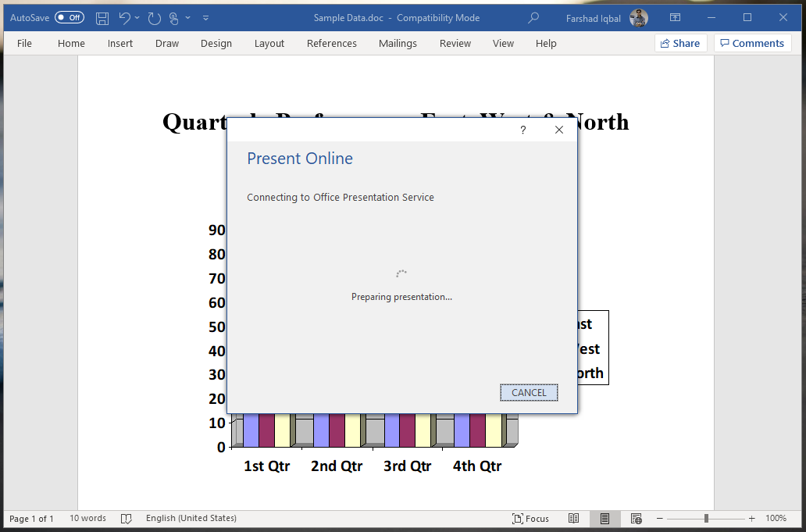The image size is (806, 532).
Task: Click the Share button
Action: pos(680,44)
